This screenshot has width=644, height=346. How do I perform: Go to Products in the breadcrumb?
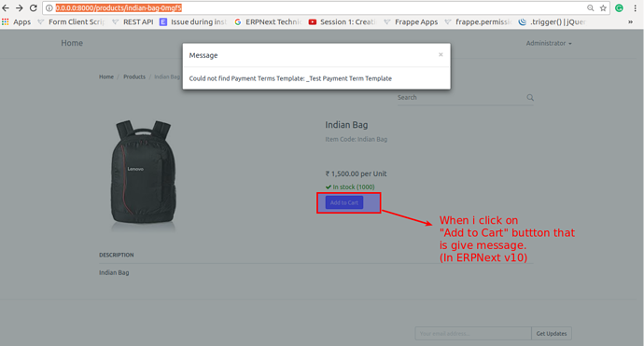[134, 76]
